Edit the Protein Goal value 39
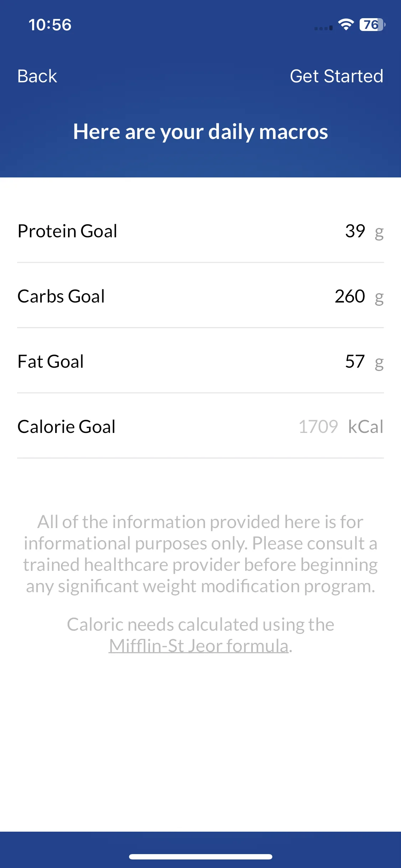The width and height of the screenshot is (401, 868). pyautogui.click(x=355, y=231)
